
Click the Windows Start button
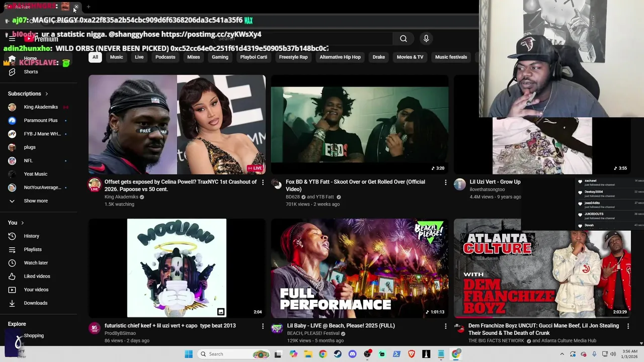189,354
